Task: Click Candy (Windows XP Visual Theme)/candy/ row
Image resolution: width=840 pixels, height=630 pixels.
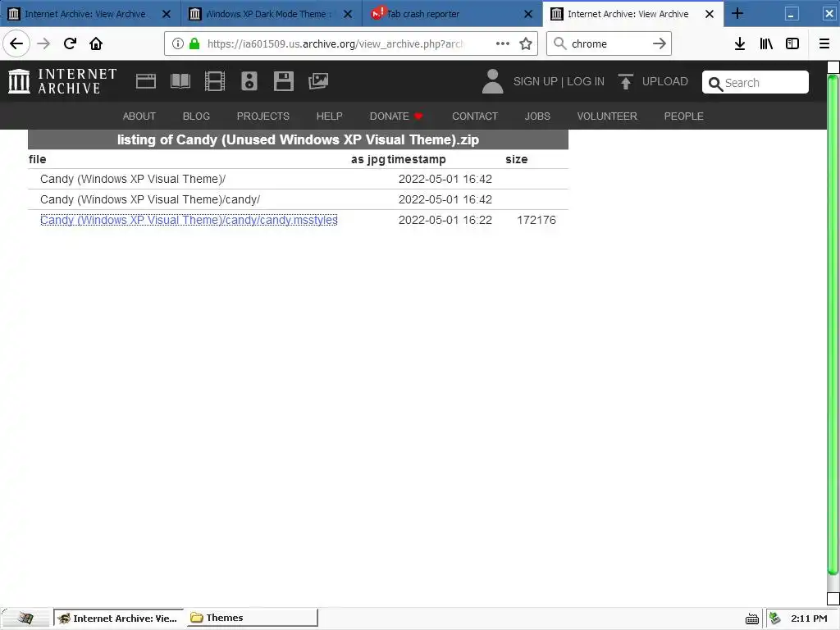Action: coord(298,199)
